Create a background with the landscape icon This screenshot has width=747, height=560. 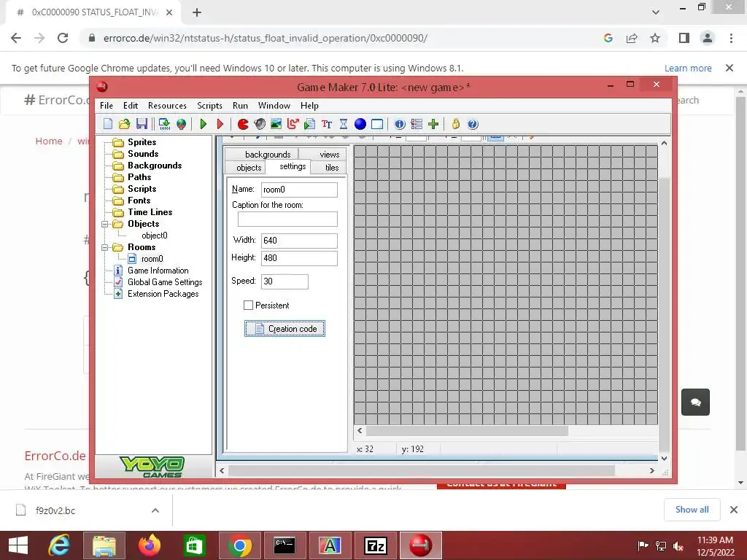[276, 124]
